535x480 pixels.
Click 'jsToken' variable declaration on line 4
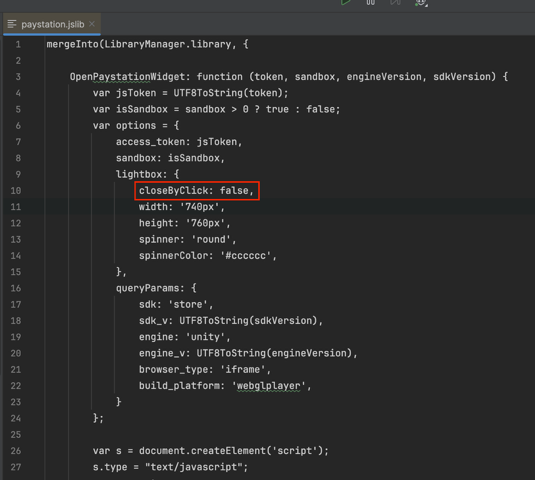(x=136, y=93)
